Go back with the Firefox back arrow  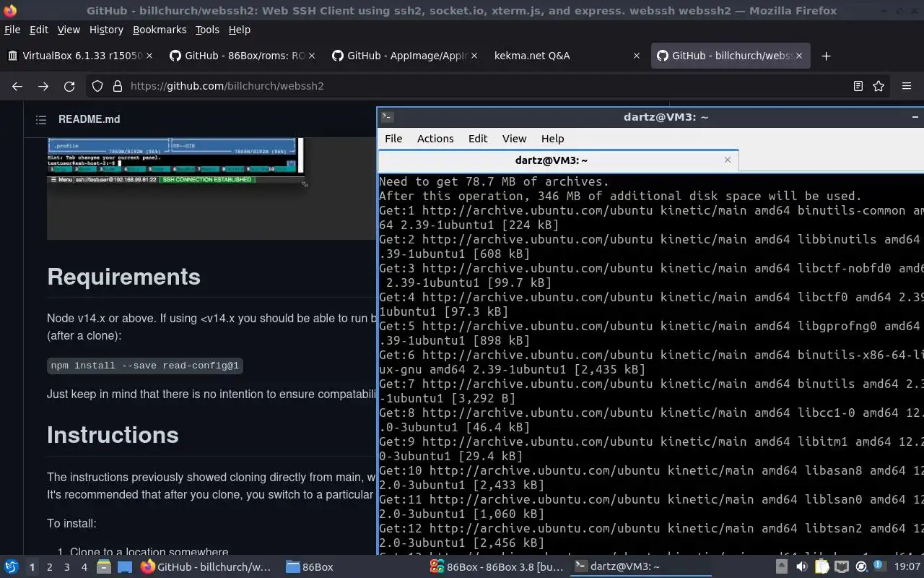pos(17,86)
